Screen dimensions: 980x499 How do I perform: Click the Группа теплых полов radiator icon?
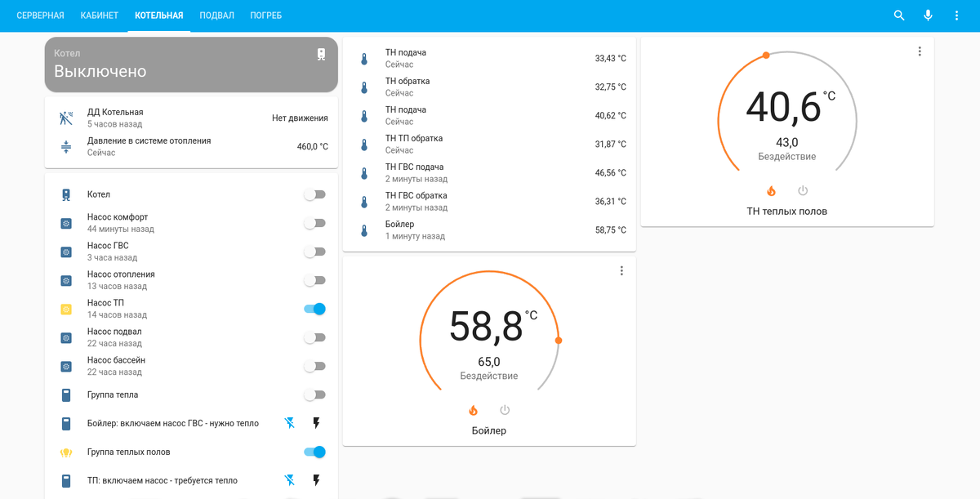tap(66, 452)
